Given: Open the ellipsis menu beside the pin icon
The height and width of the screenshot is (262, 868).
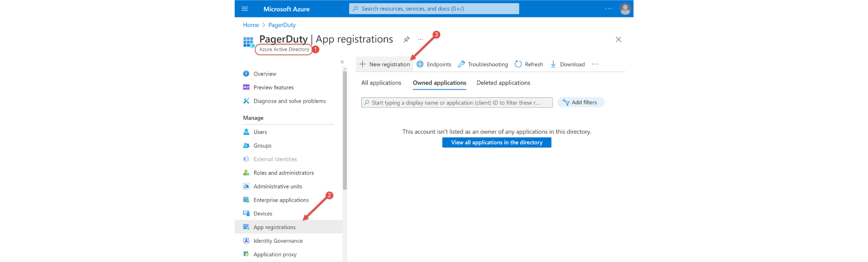Looking at the screenshot, I should tap(420, 39).
